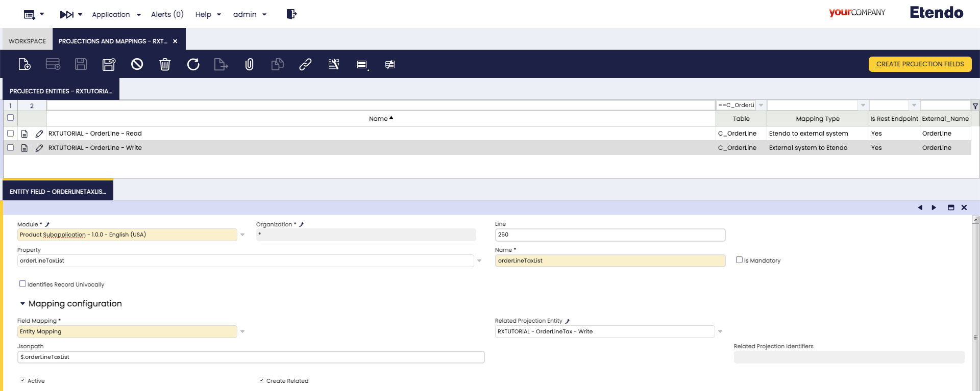This screenshot has height=391, width=980.
Task: Click the Save floppy disk icon
Action: click(81, 64)
